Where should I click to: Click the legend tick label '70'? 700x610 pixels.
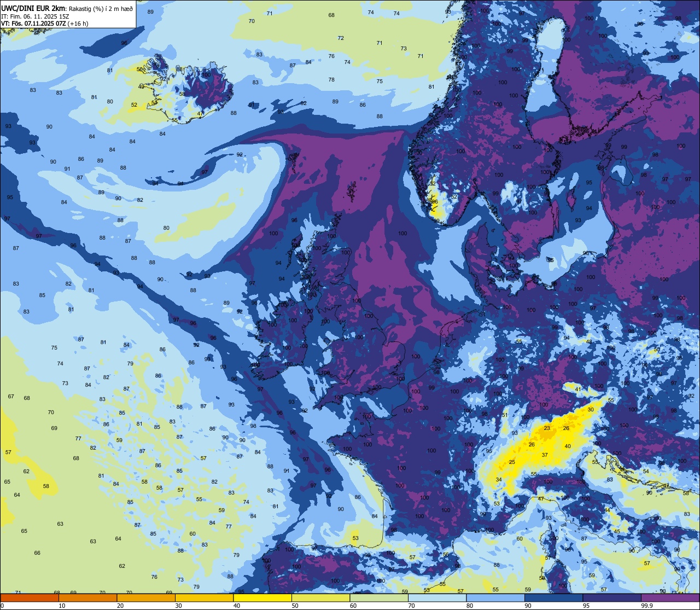(x=411, y=606)
